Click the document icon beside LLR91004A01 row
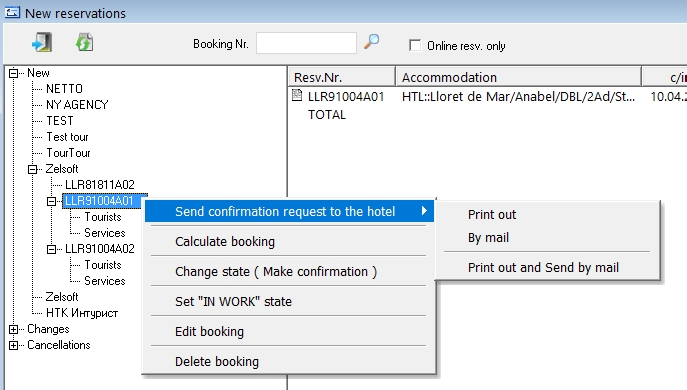This screenshot has width=687, height=390. [297, 95]
